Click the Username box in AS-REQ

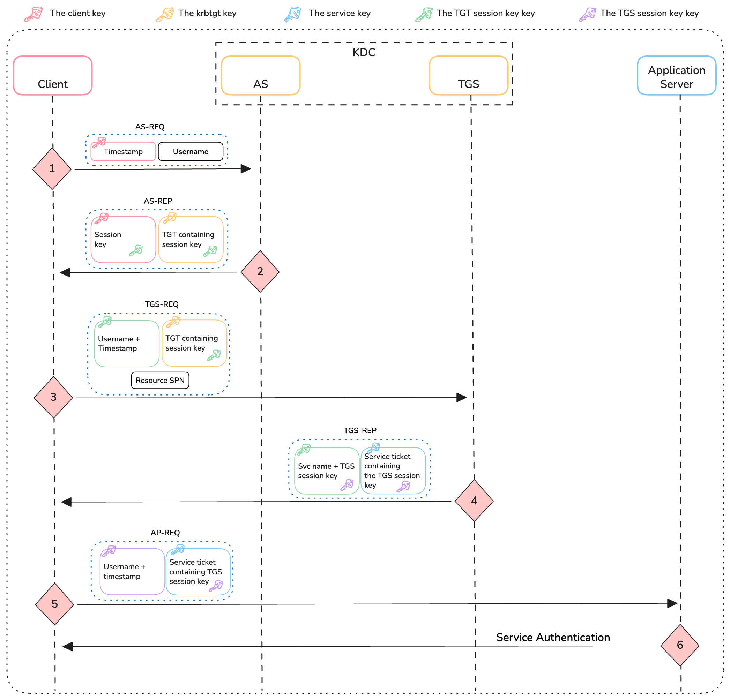[191, 151]
